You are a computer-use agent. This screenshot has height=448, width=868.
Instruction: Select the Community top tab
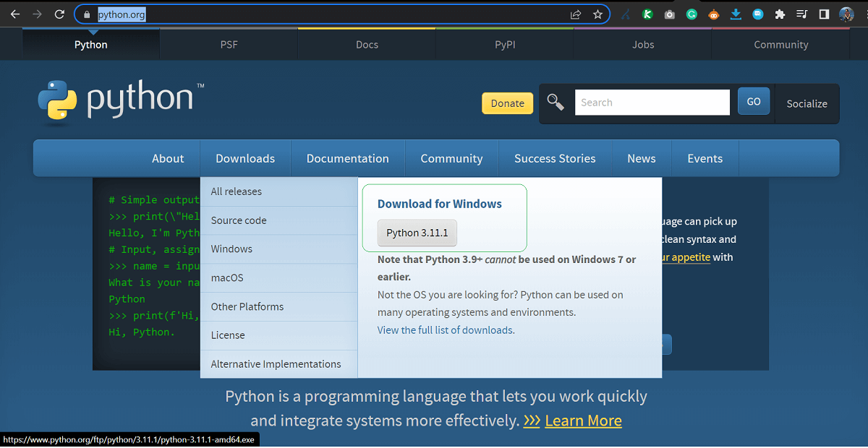(x=781, y=45)
